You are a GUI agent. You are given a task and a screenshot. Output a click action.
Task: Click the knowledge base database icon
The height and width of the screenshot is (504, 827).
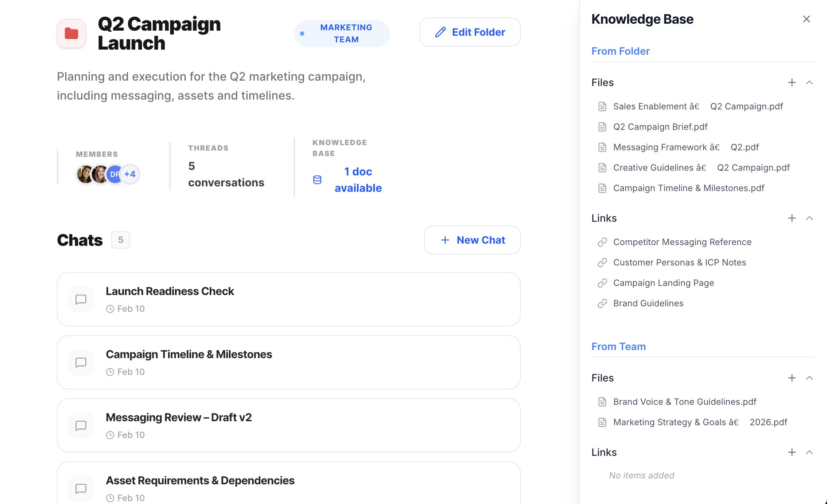317,180
